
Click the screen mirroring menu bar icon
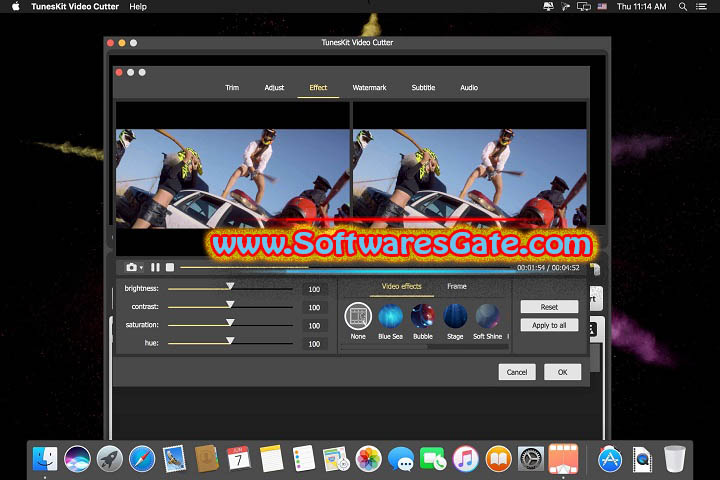click(x=584, y=6)
